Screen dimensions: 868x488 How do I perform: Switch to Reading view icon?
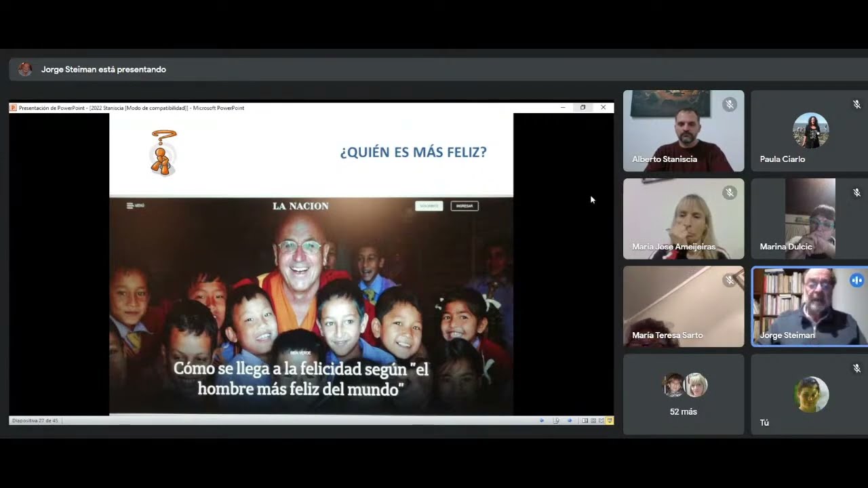pyautogui.click(x=601, y=420)
